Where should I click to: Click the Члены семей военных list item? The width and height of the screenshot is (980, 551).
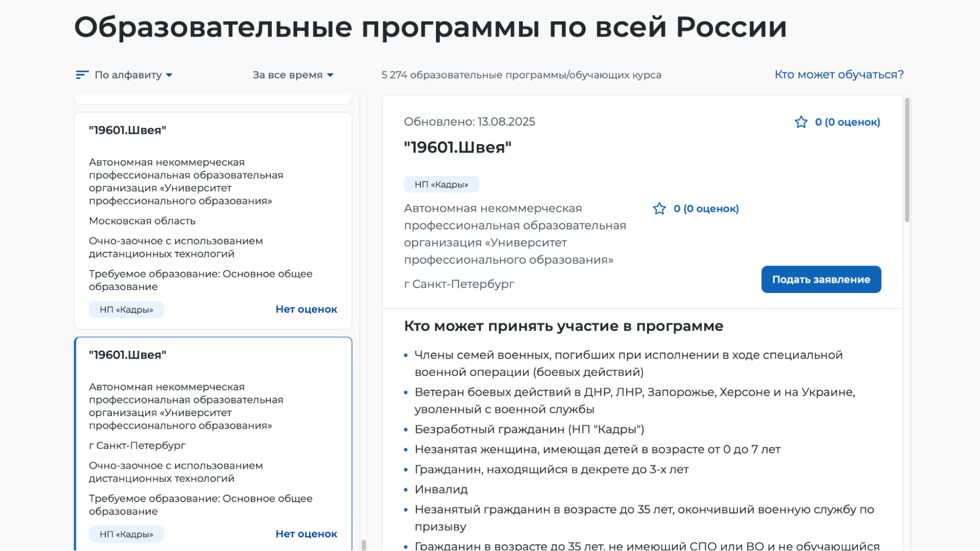[629, 363]
